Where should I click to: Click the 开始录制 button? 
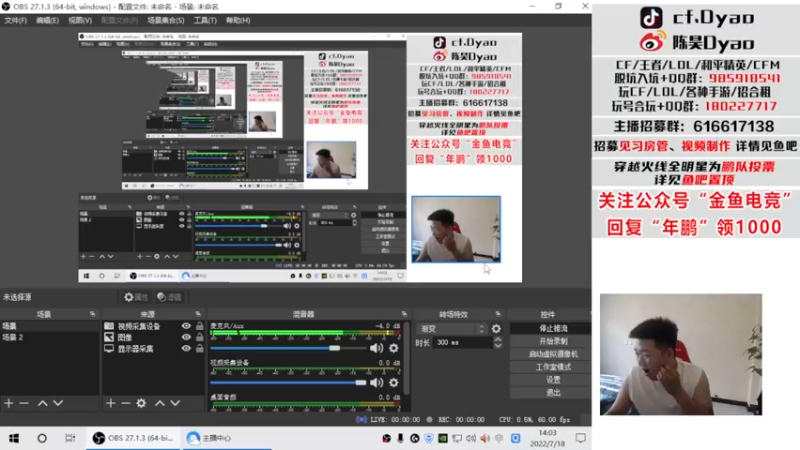point(551,341)
